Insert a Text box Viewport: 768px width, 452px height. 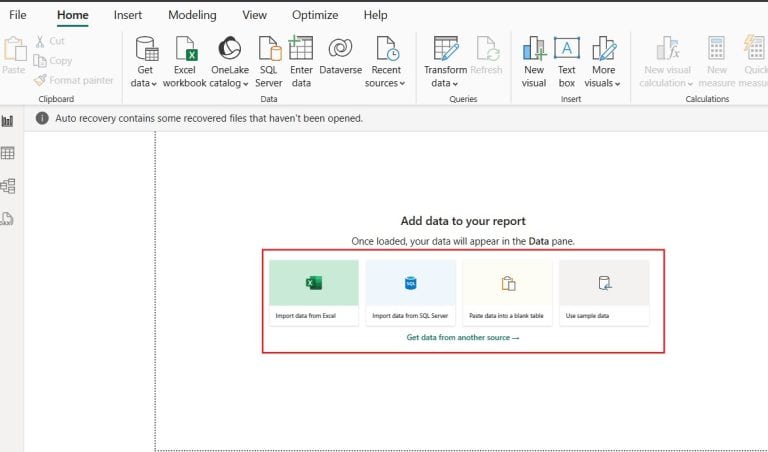(x=567, y=62)
